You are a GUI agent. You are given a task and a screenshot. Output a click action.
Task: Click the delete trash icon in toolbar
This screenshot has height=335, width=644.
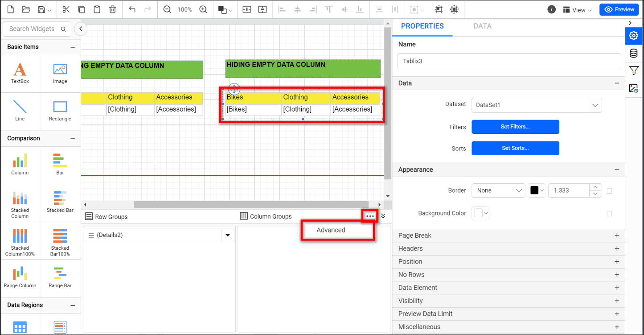click(113, 9)
